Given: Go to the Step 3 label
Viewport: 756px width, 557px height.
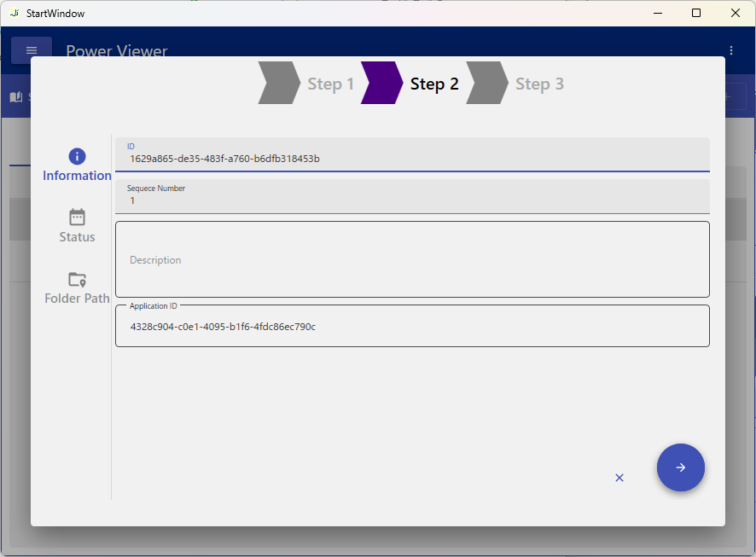Looking at the screenshot, I should (x=539, y=84).
